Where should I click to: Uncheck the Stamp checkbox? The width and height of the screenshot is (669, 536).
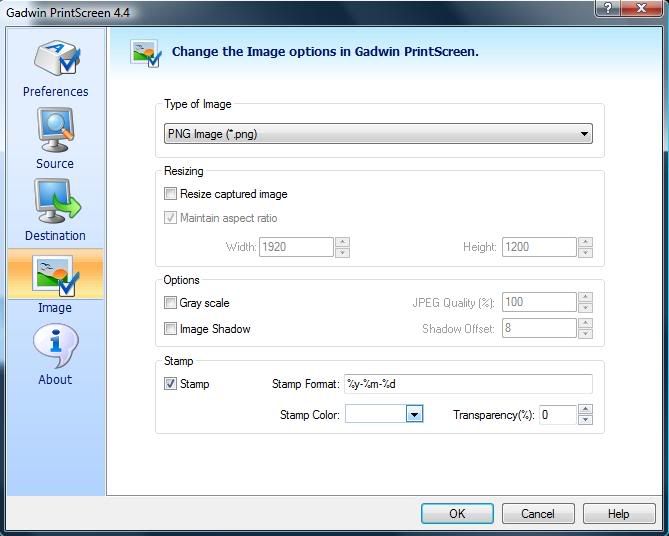point(170,384)
